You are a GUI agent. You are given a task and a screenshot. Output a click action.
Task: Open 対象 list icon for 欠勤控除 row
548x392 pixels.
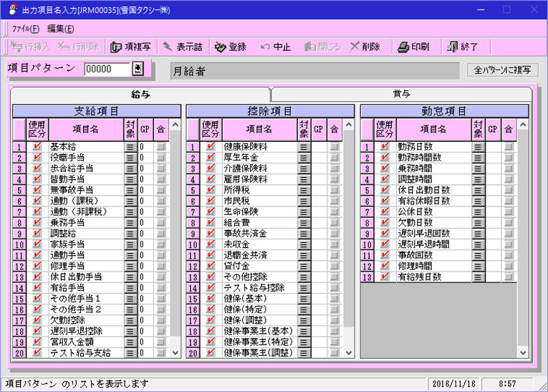click(x=130, y=320)
